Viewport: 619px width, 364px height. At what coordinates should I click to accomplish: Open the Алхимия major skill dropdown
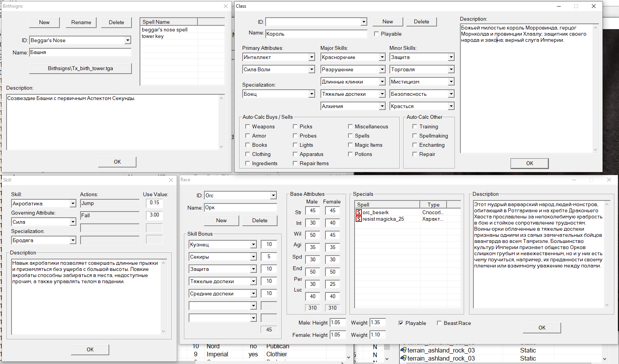[382, 106]
